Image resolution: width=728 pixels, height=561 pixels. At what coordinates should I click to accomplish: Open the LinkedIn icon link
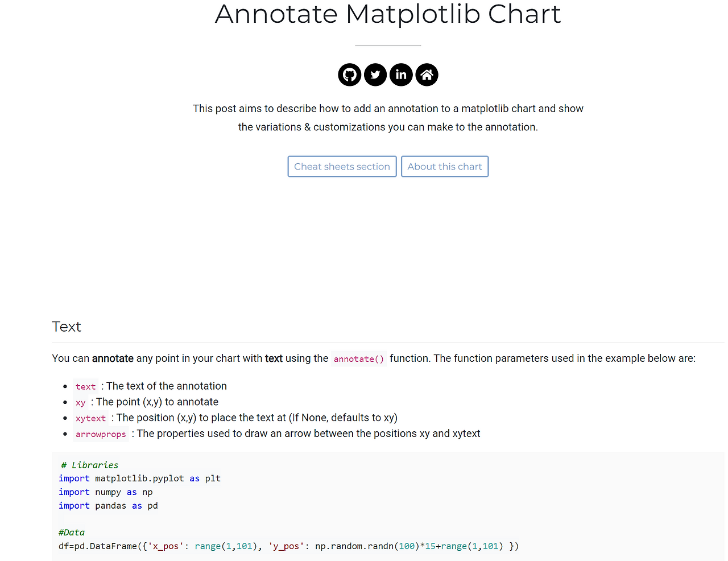point(401,75)
